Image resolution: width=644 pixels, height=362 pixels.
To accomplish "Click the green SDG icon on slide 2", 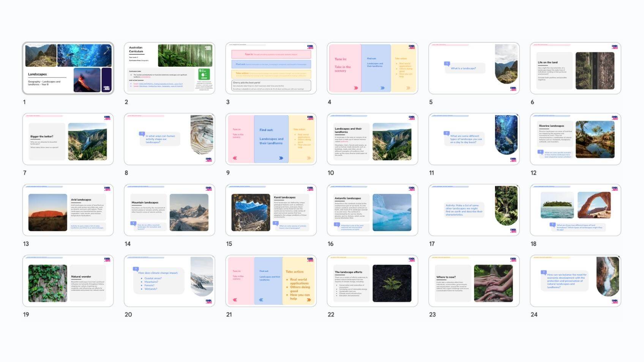I will [x=204, y=74].
